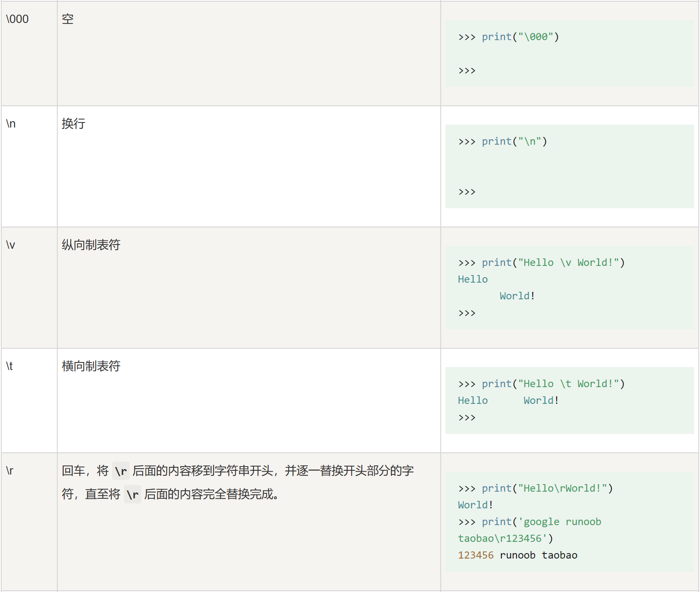Click the output 'World!' in the \r example
The image size is (700, 592).
click(x=475, y=505)
